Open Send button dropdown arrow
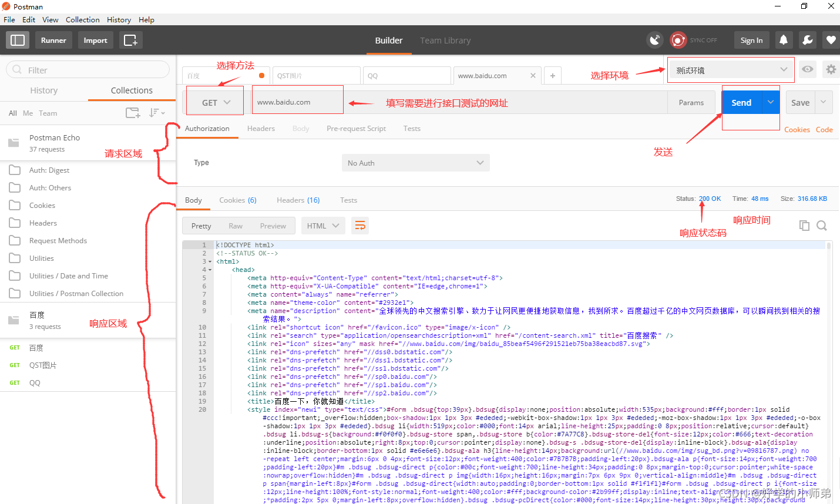 pyautogui.click(x=771, y=102)
